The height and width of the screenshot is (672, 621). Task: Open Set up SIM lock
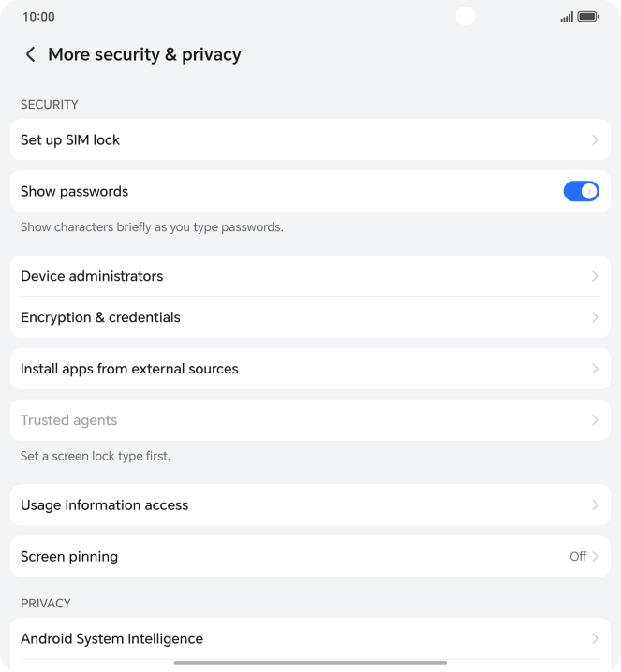pyautogui.click(x=70, y=139)
